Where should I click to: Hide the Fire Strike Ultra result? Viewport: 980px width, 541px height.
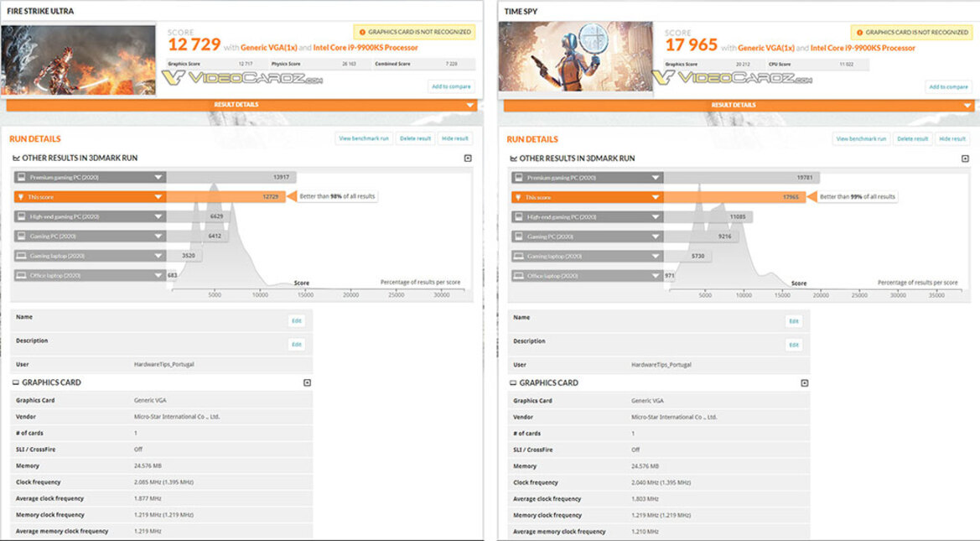coord(455,138)
